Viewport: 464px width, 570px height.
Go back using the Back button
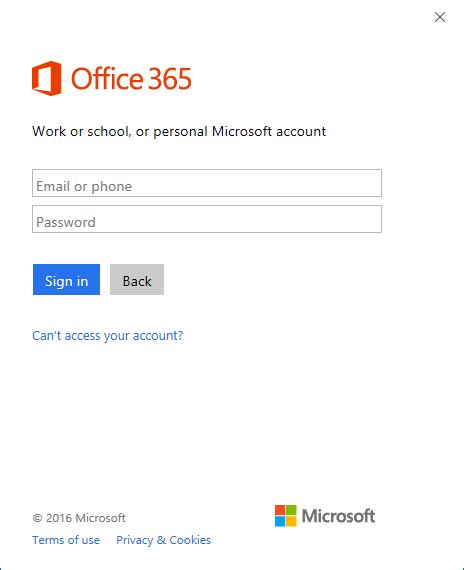(137, 279)
